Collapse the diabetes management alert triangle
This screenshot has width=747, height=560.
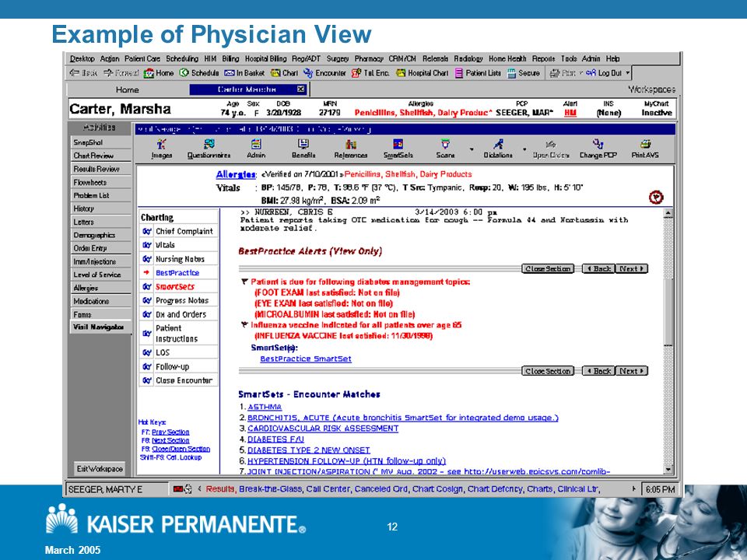(244, 282)
